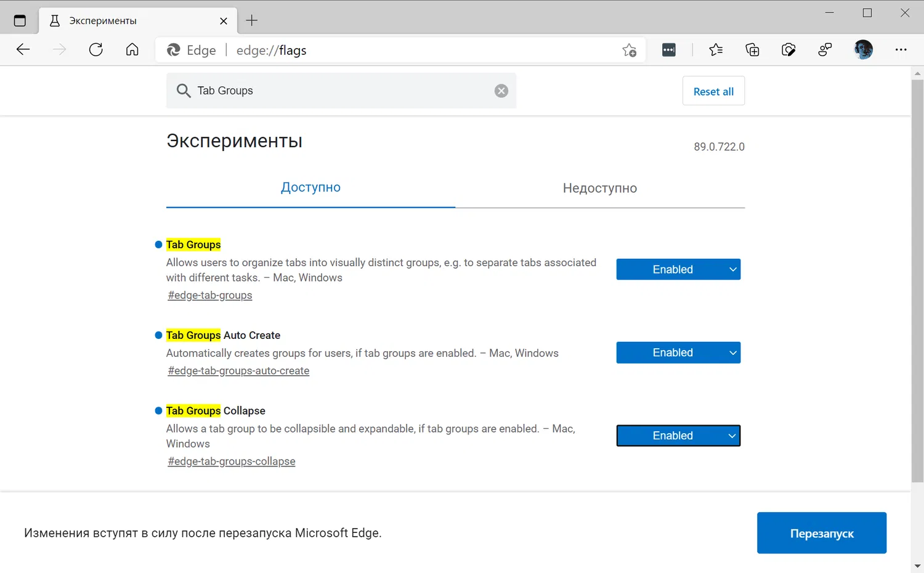Select the Доступно tab
This screenshot has height=573, width=924.
pos(310,187)
